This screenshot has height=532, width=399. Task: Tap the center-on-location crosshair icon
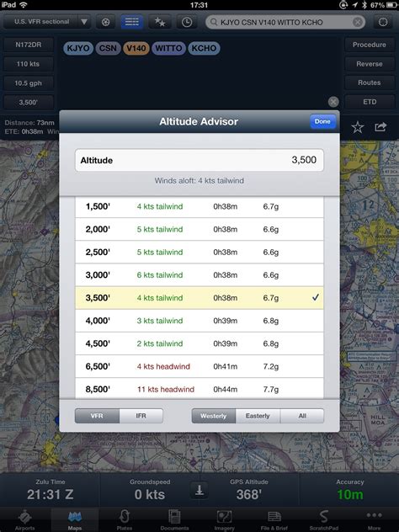[x=383, y=22]
